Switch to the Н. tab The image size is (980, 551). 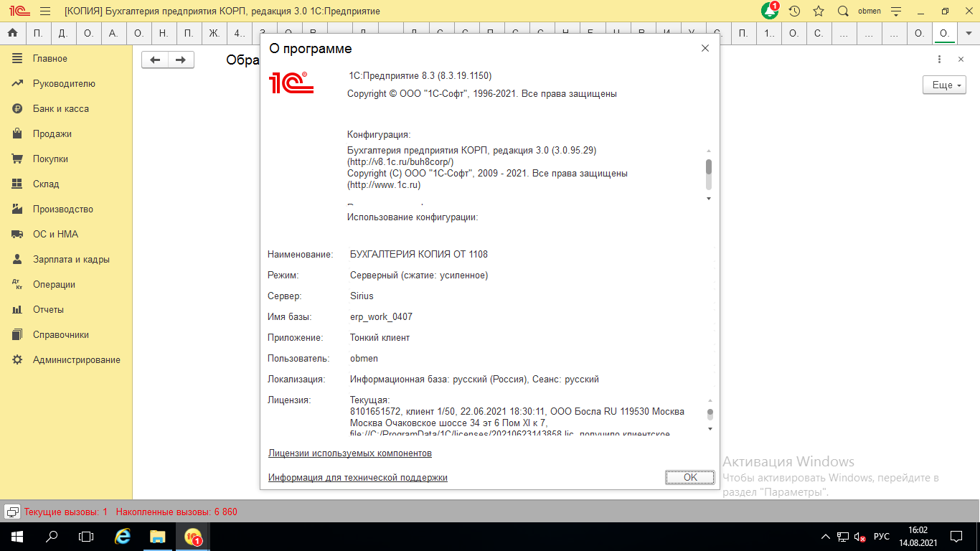click(x=164, y=33)
